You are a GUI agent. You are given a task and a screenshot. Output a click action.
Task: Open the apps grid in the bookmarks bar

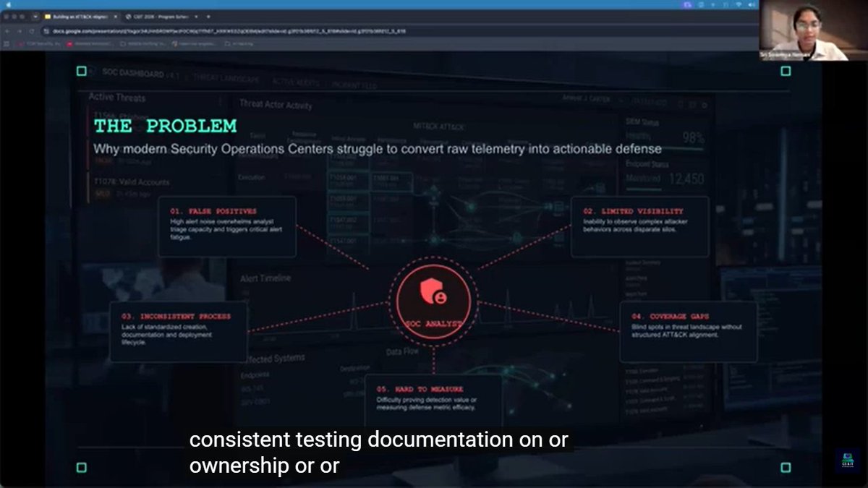(x=7, y=43)
